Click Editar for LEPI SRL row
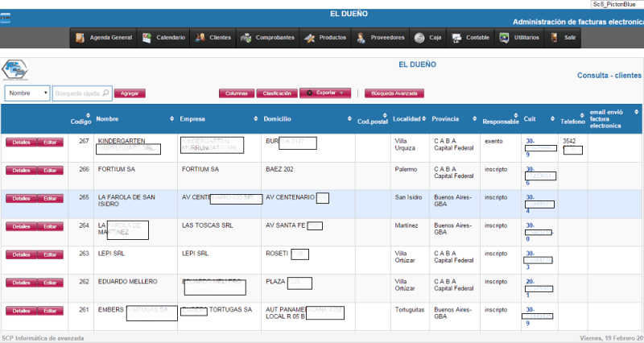 50,255
